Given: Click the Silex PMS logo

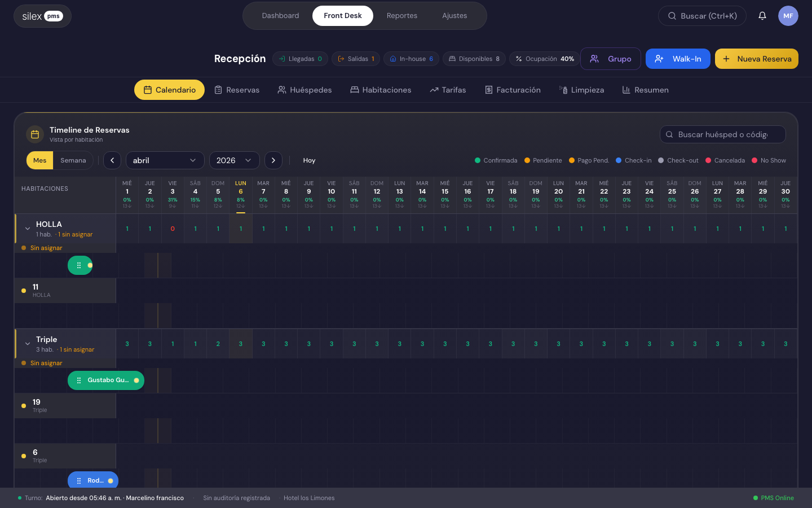Looking at the screenshot, I should pyautogui.click(x=42, y=16).
